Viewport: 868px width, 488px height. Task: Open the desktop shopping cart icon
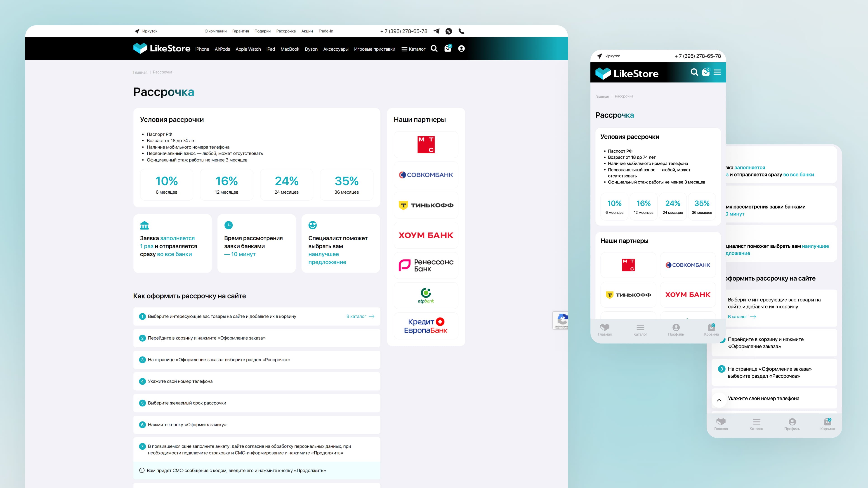448,49
